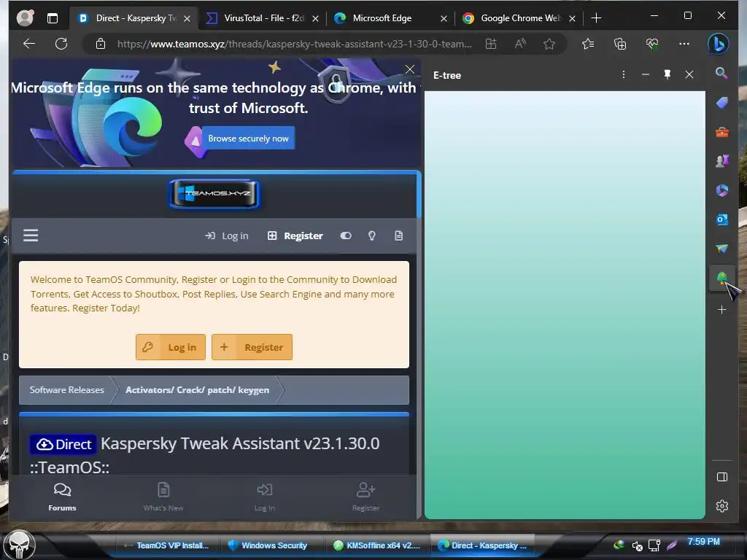Open Forums in bottom navigation
Image resolution: width=747 pixels, height=560 pixels.
tap(62, 497)
